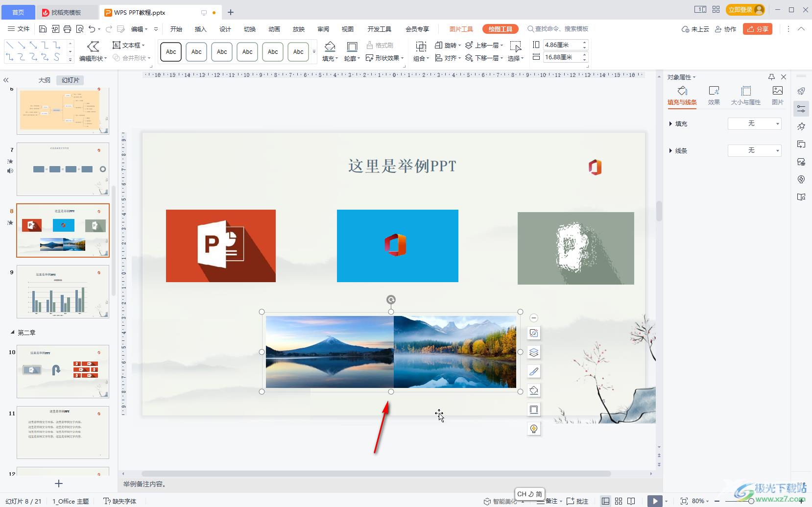
Task: Open the 设计 ribbon tab
Action: [x=225, y=29]
